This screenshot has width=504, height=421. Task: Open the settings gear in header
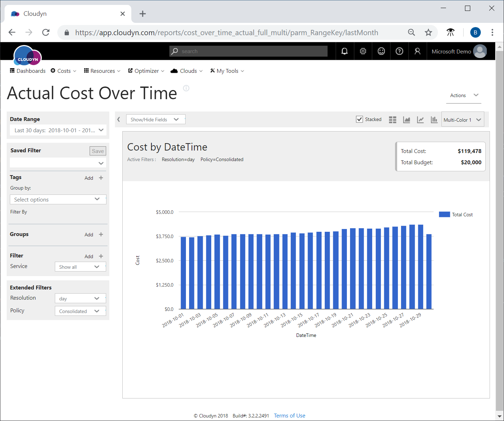[x=363, y=51]
